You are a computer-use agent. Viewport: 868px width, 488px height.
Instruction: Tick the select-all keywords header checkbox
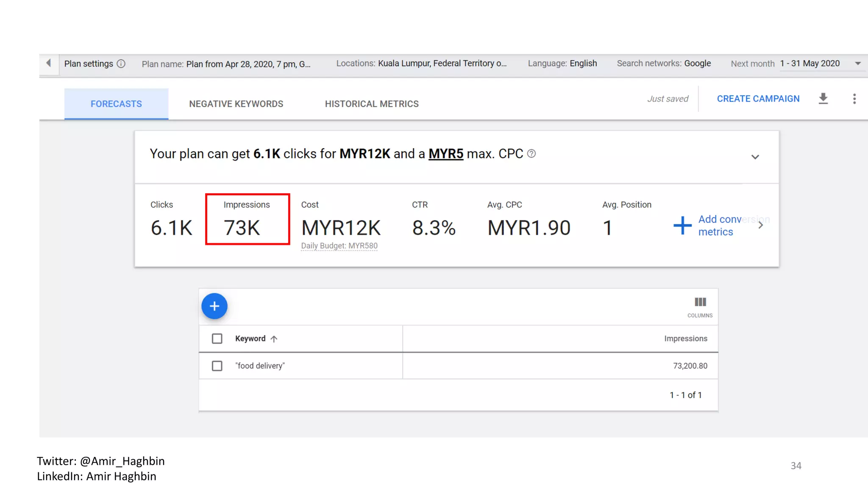(x=217, y=339)
